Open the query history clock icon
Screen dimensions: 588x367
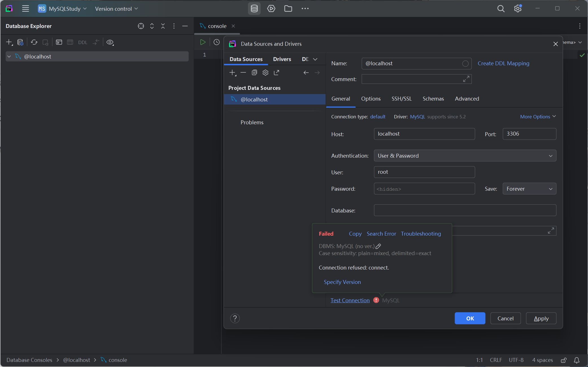tap(217, 42)
